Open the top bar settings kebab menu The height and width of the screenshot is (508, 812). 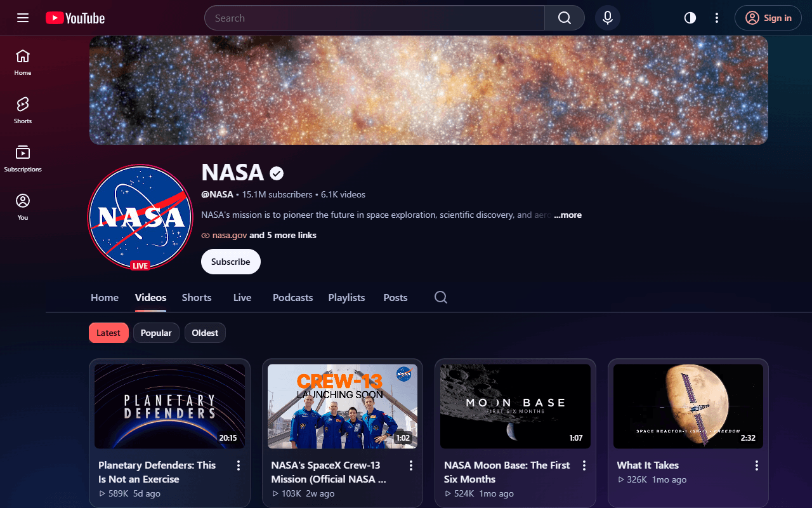coord(717,18)
